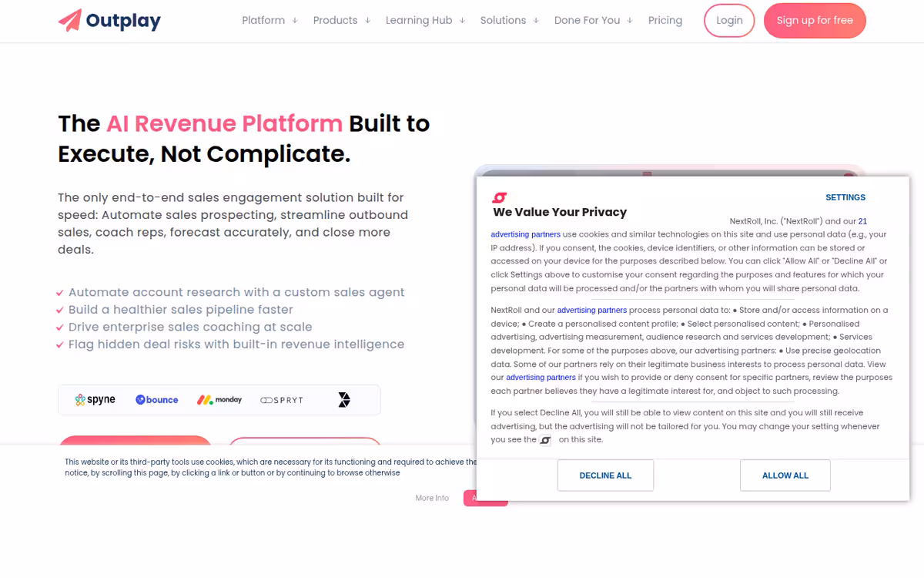Viewport: 924px width, 578px height.
Task: Click the Login button
Action: (729, 20)
